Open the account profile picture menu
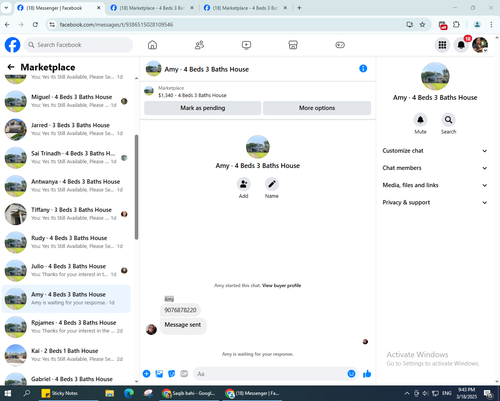Screen dimensions: 500x401 pyautogui.click(x=480, y=45)
